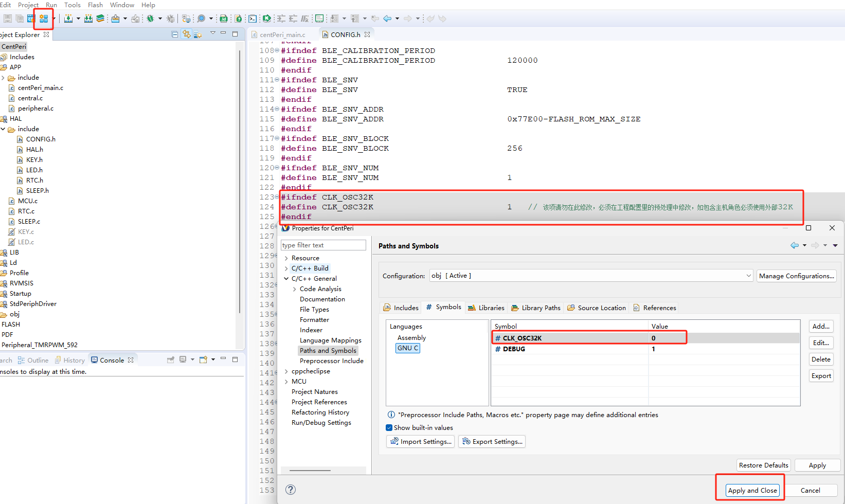The height and width of the screenshot is (504, 845).
Task: Open the Paths and Symbols header view menu
Action: 835,246
